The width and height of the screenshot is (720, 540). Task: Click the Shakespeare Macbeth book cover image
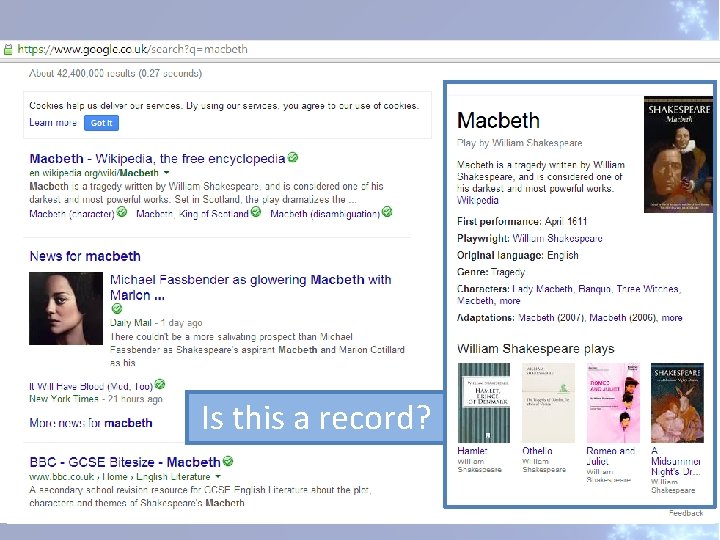pos(678,154)
